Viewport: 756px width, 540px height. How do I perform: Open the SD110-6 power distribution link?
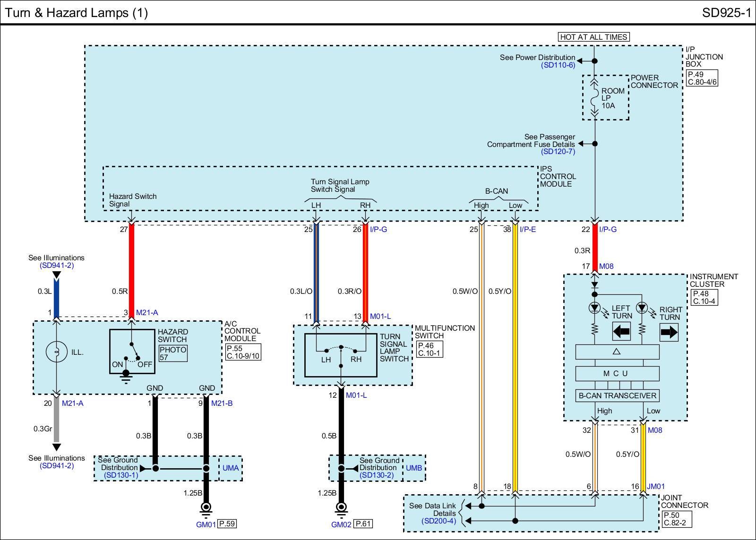pyautogui.click(x=558, y=65)
